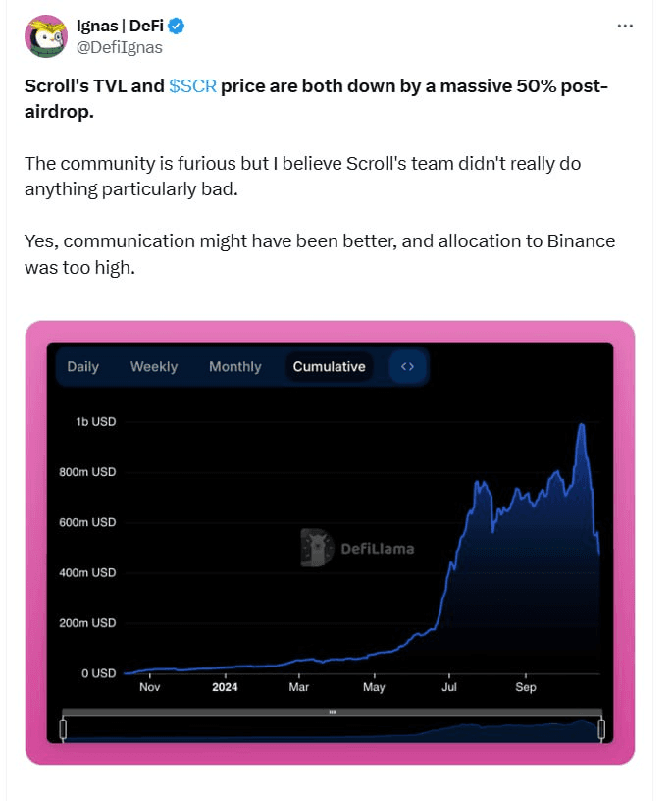Select the Cumulative tab
This screenshot has width=672, height=801.
pyautogui.click(x=329, y=366)
